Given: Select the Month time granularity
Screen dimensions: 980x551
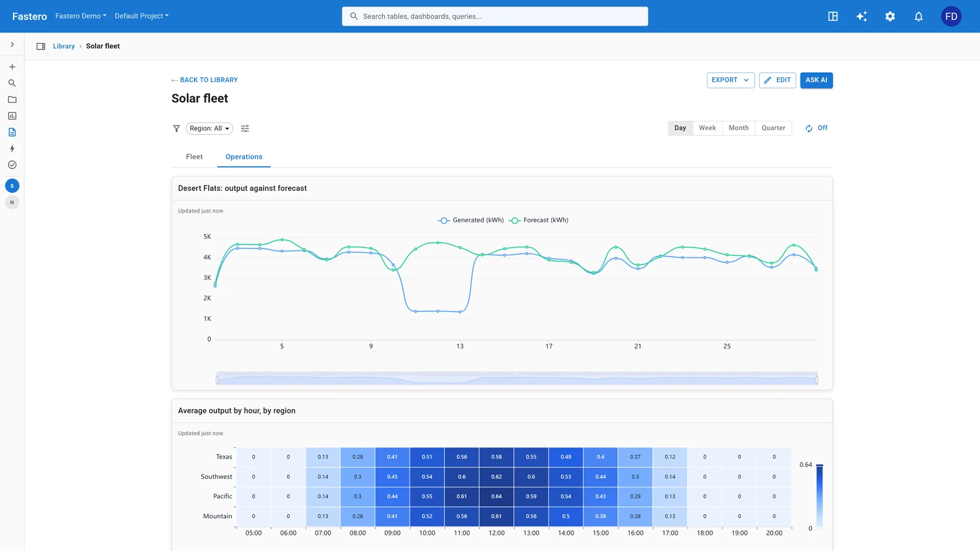Looking at the screenshot, I should [x=739, y=128].
